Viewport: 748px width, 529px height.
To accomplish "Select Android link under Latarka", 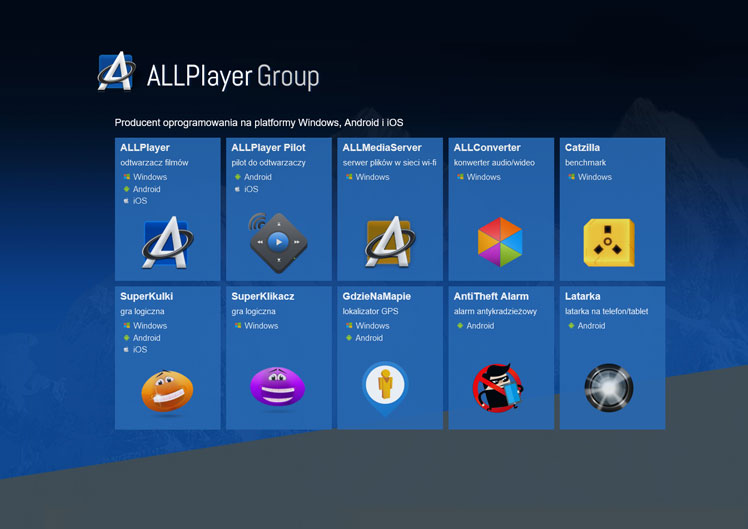I will tap(591, 325).
